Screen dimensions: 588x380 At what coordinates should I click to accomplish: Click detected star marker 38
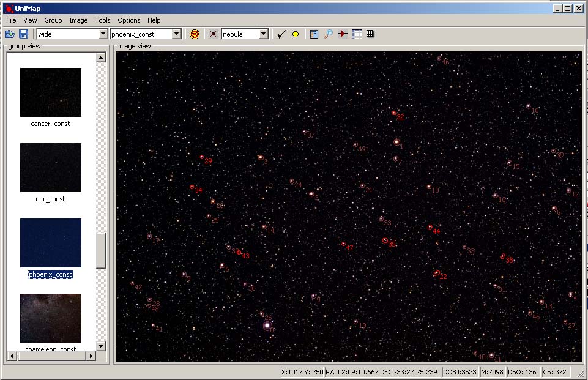[502, 256]
